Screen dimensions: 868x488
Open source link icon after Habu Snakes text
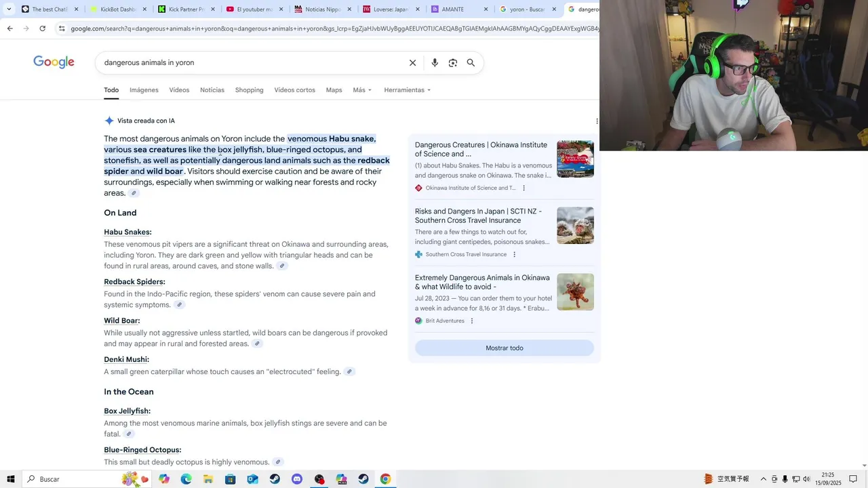(x=282, y=266)
